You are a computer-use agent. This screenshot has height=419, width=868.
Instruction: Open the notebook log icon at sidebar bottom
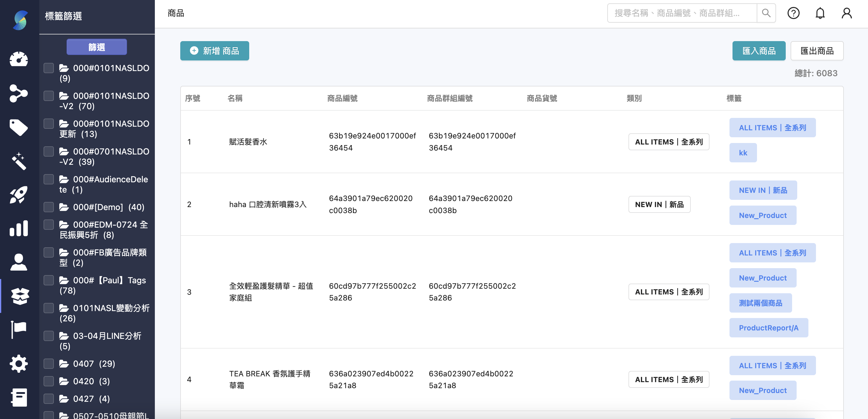(x=18, y=398)
